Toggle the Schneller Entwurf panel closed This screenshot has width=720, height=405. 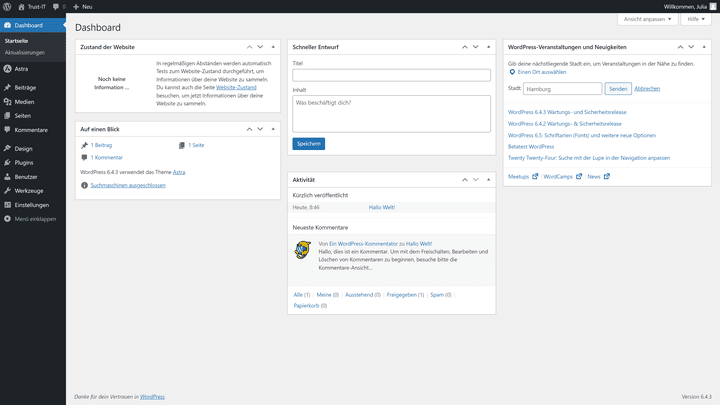pos(489,47)
